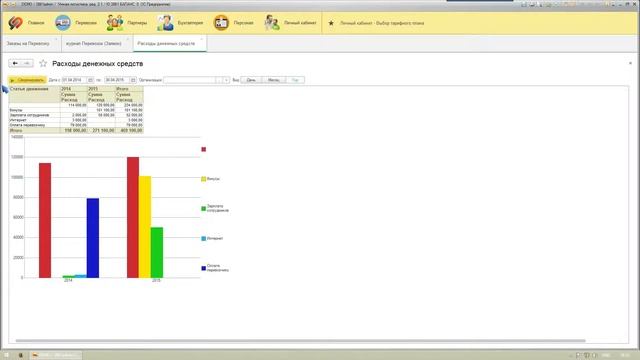Click the yellow Бонусы legend swatch

[x=204, y=179]
